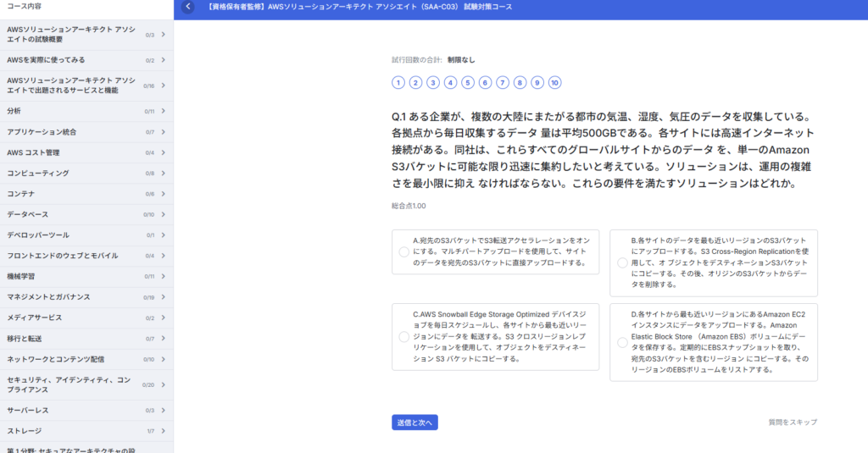Image resolution: width=868 pixels, height=453 pixels.
Task: Click the 送信と次へ submit button
Action: (x=415, y=422)
